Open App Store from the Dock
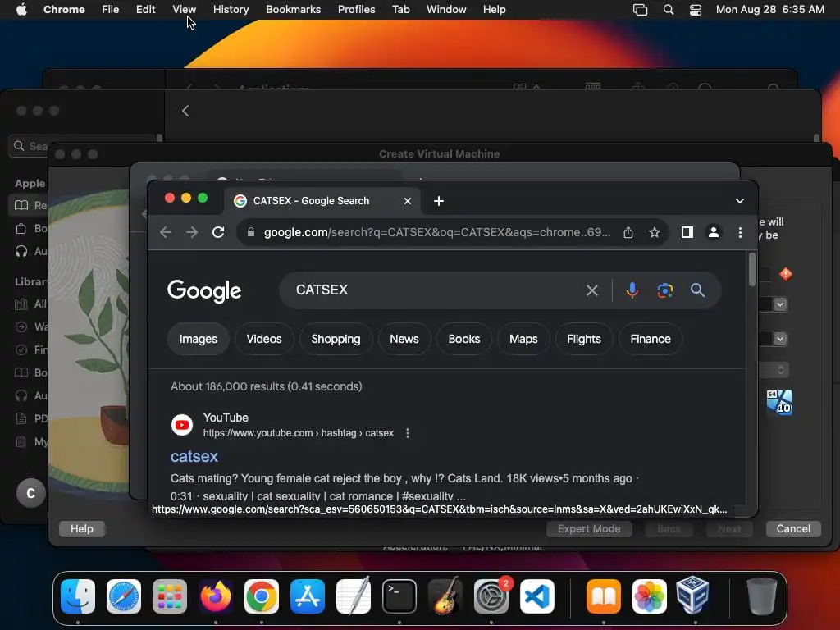The height and width of the screenshot is (630, 840). click(x=308, y=596)
